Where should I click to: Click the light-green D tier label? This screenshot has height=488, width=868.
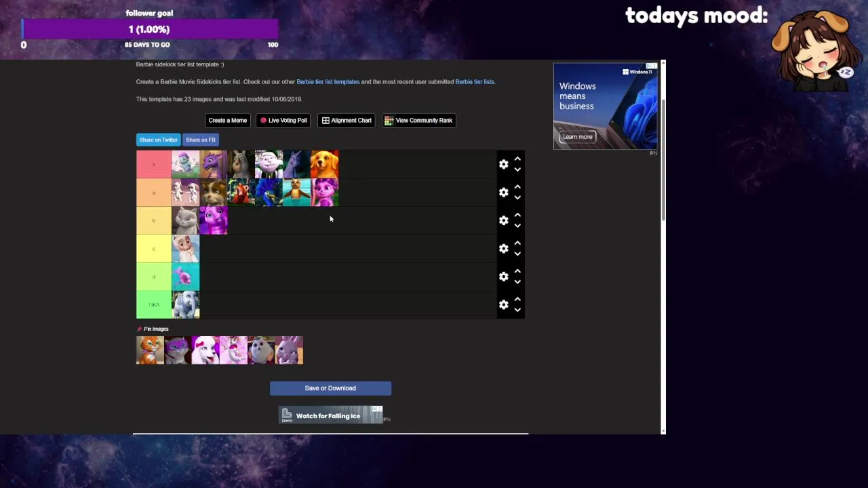(153, 277)
